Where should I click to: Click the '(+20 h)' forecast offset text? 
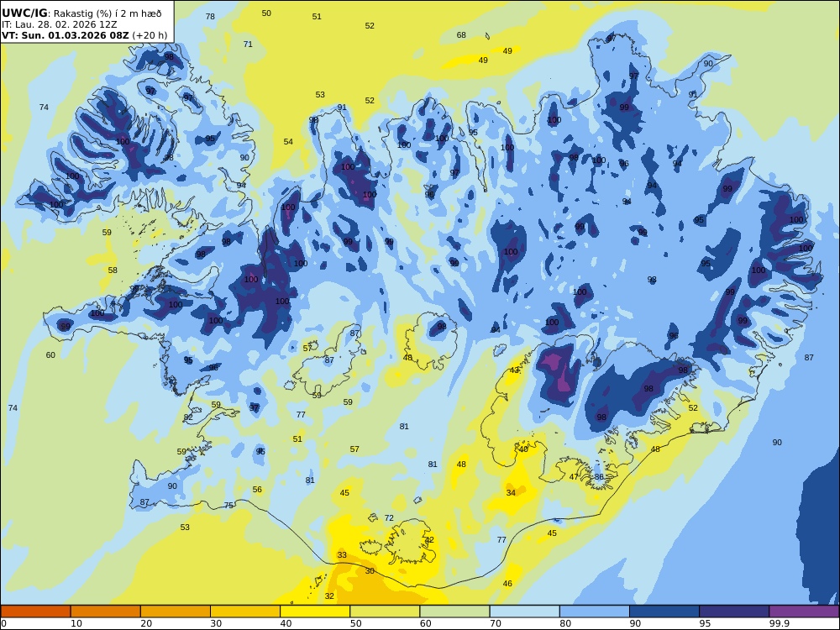pos(150,36)
